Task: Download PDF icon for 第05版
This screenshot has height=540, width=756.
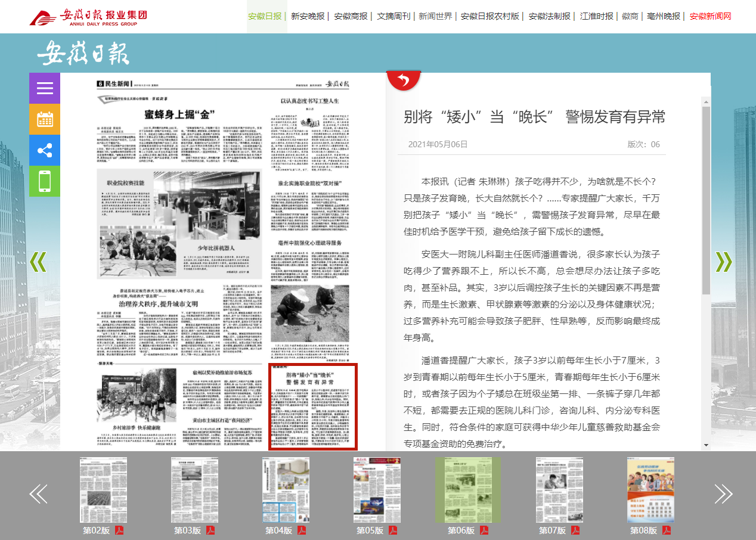Action: [x=393, y=530]
